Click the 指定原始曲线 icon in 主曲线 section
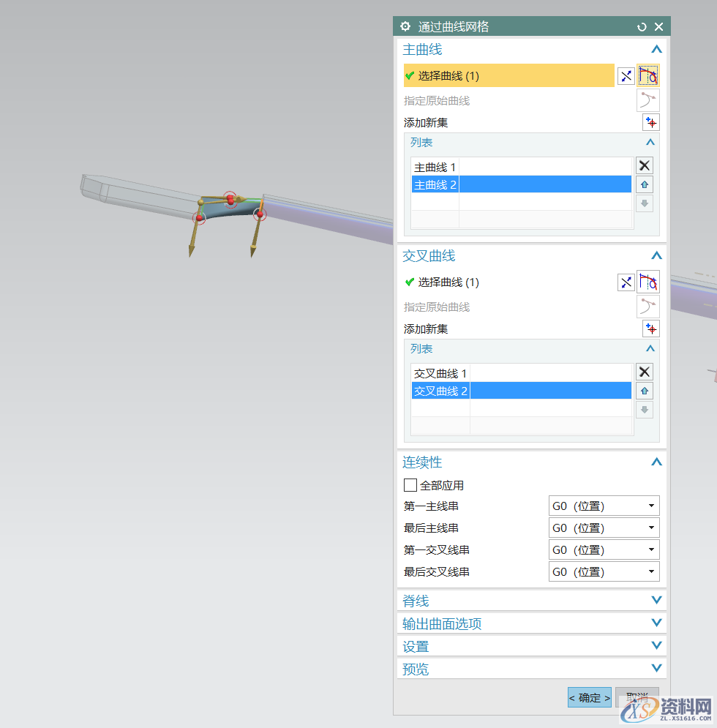The image size is (717, 728). tap(647, 100)
